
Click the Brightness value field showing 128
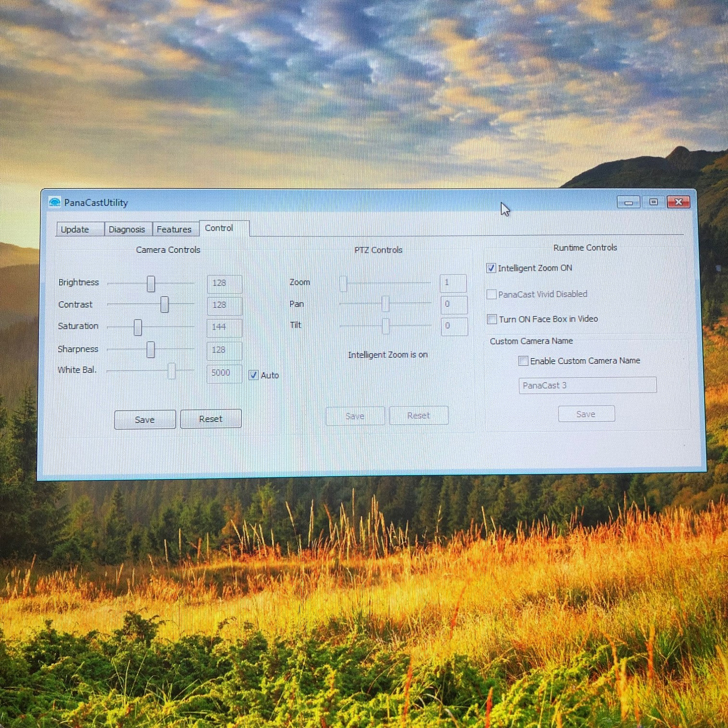(x=224, y=283)
